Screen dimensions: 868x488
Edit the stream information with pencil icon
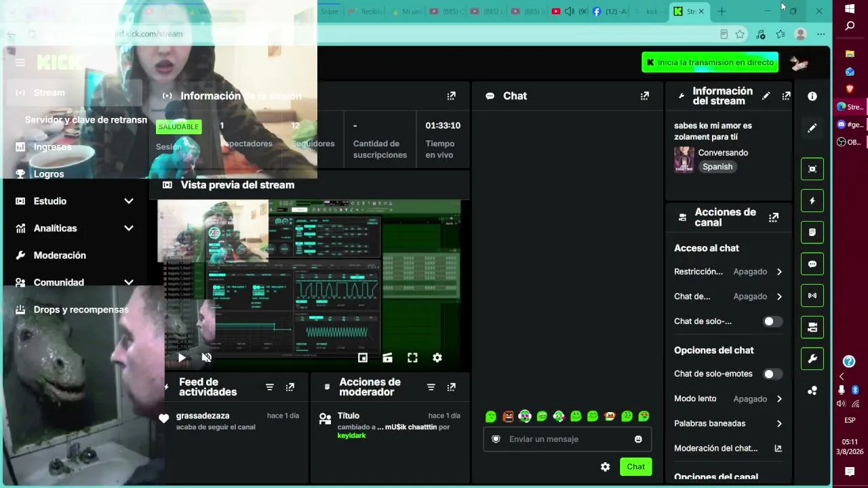click(766, 96)
